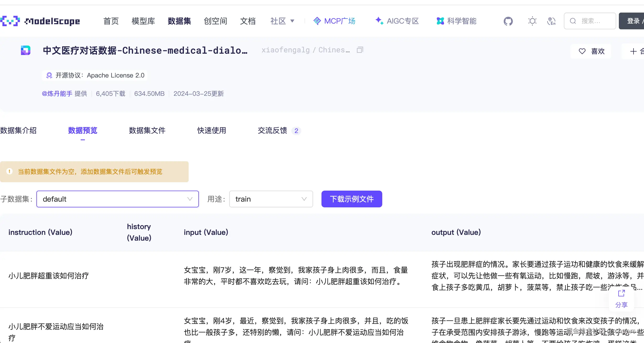The image size is (644, 343).
Task: Click the dataset avatar icon
Action: [26, 50]
